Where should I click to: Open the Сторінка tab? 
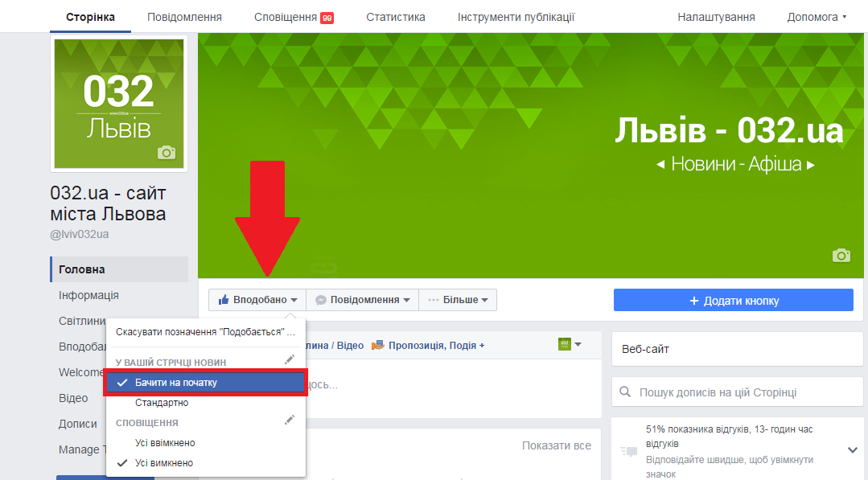pyautogui.click(x=90, y=17)
